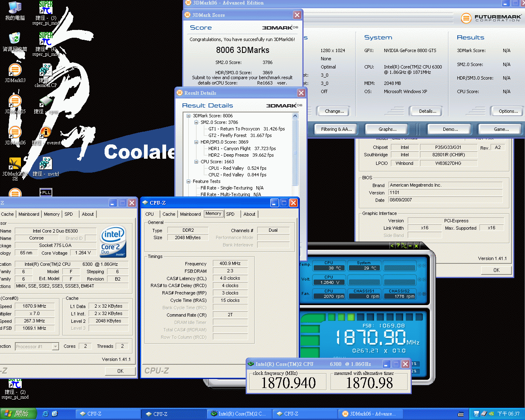Open the PLL desktop icon
This screenshot has height=420, width=525.
(46, 192)
